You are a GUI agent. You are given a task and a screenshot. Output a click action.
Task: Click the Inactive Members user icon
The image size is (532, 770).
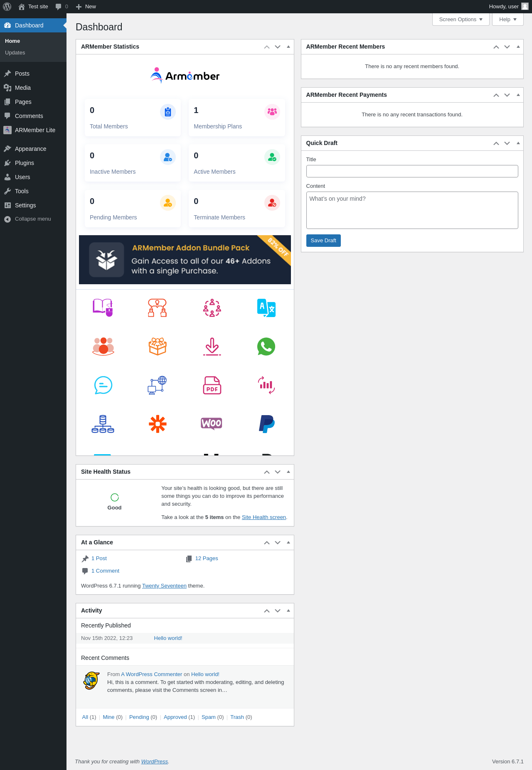click(x=168, y=157)
